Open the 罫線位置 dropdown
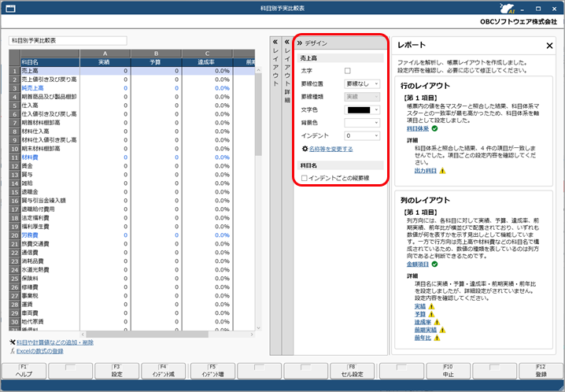 [x=362, y=84]
